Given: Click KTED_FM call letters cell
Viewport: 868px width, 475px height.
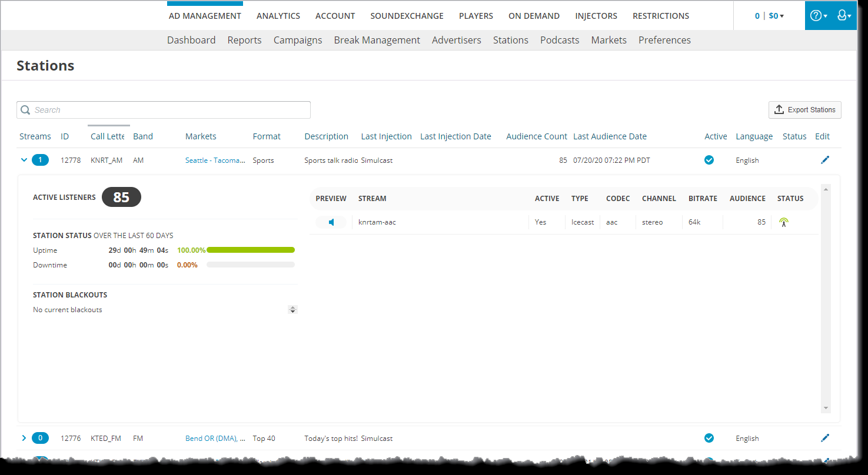Looking at the screenshot, I should 106,438.
